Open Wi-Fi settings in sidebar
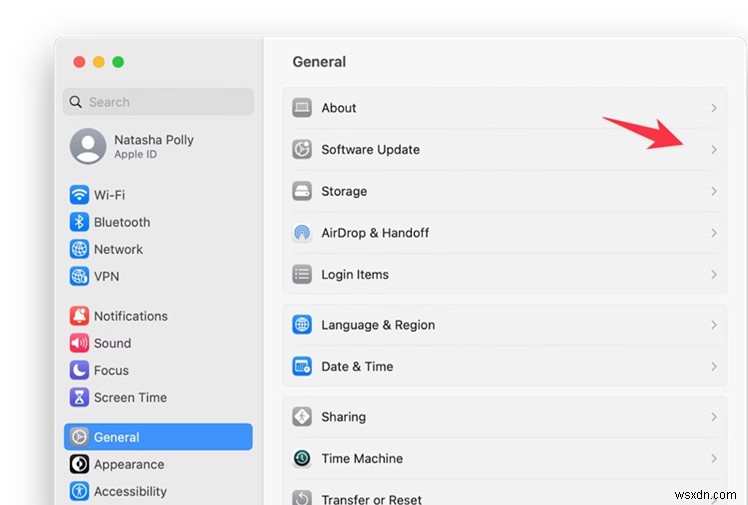This screenshot has width=748, height=505. (158, 195)
